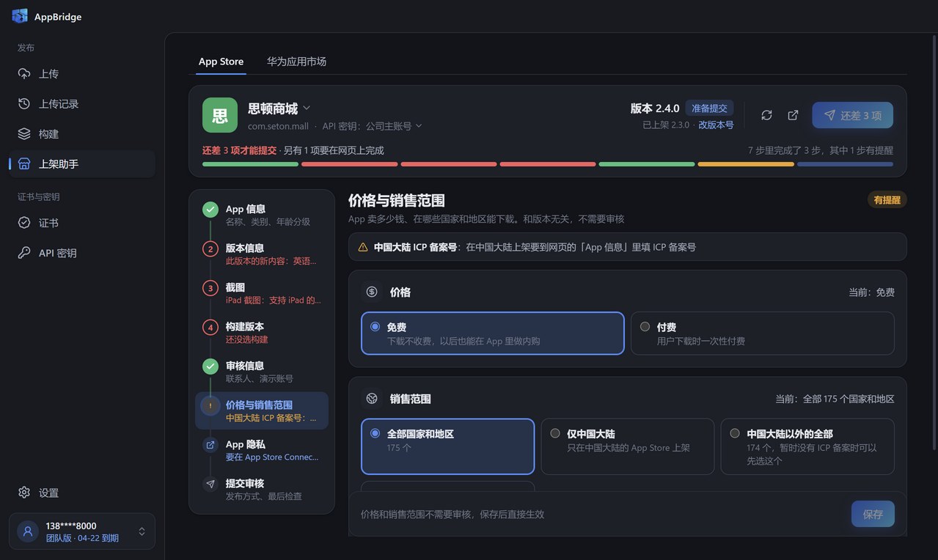Click the green 思 app icon

220,115
